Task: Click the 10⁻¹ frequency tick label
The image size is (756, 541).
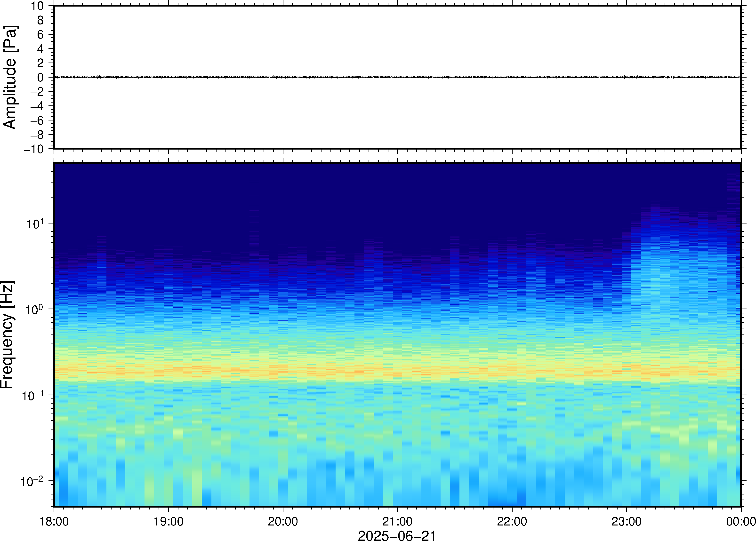Action: coord(33,395)
